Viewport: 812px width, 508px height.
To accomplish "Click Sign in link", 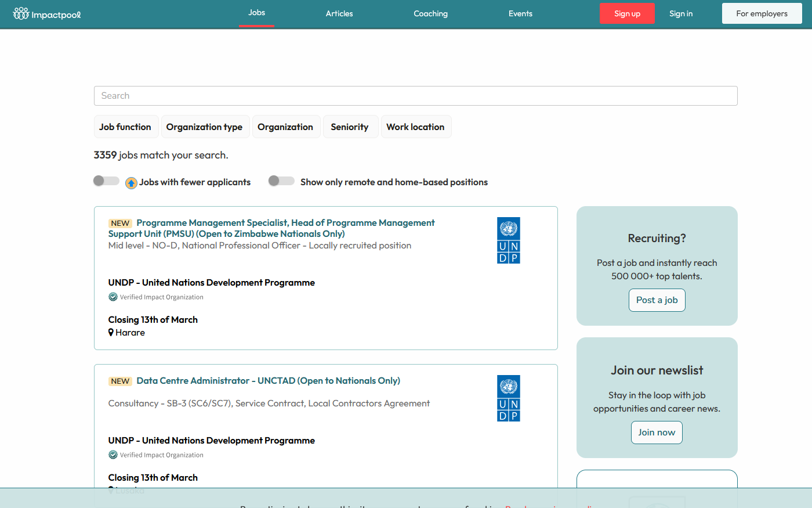I will tap(681, 13).
